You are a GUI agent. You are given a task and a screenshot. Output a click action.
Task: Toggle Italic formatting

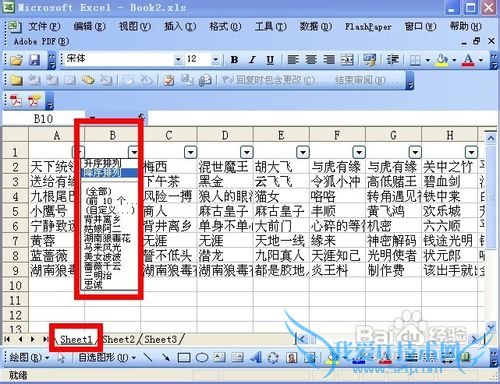(252, 60)
